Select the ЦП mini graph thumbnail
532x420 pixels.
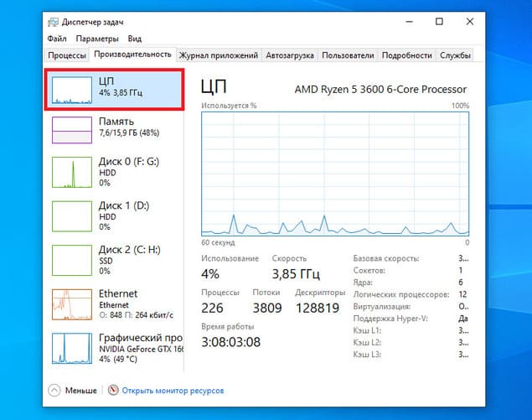pos(72,90)
